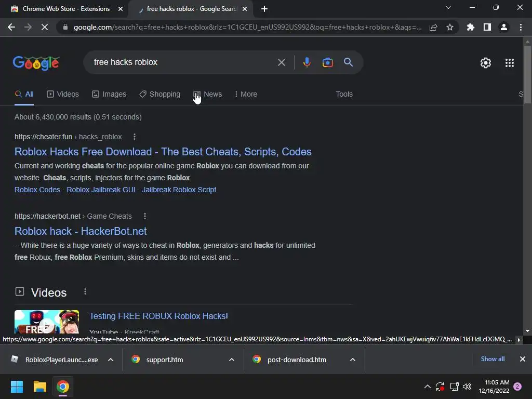Stop loading the page
The image size is (532, 399).
point(45,27)
